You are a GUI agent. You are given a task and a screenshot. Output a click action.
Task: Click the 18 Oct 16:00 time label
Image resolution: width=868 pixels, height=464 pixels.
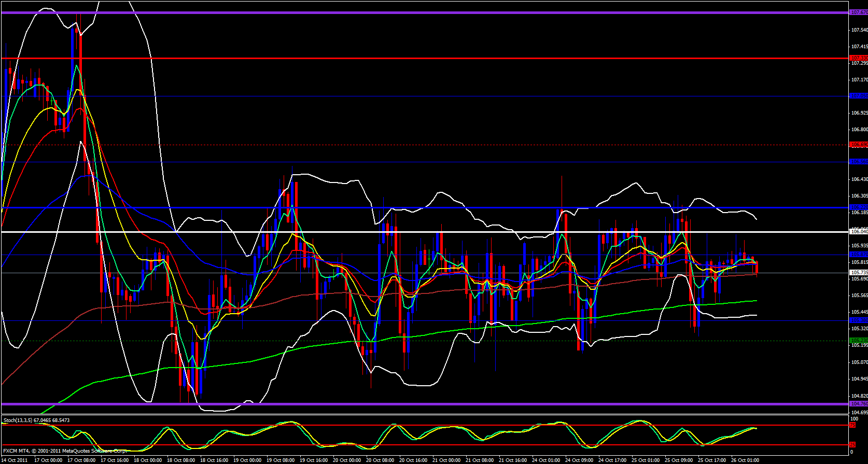214,460
